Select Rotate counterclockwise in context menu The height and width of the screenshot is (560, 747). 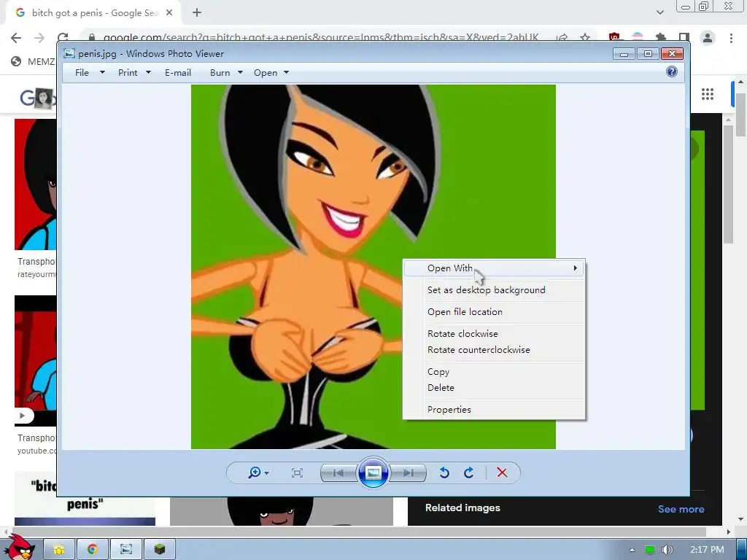(x=494, y=349)
